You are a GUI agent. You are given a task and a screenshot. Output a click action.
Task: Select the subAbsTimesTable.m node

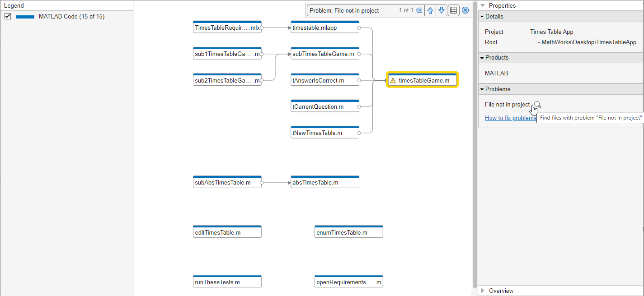(227, 182)
